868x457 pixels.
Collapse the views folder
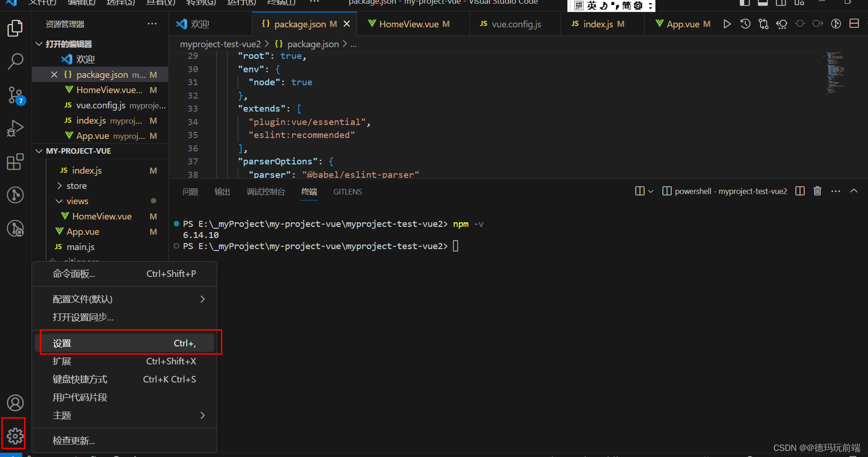coord(59,201)
